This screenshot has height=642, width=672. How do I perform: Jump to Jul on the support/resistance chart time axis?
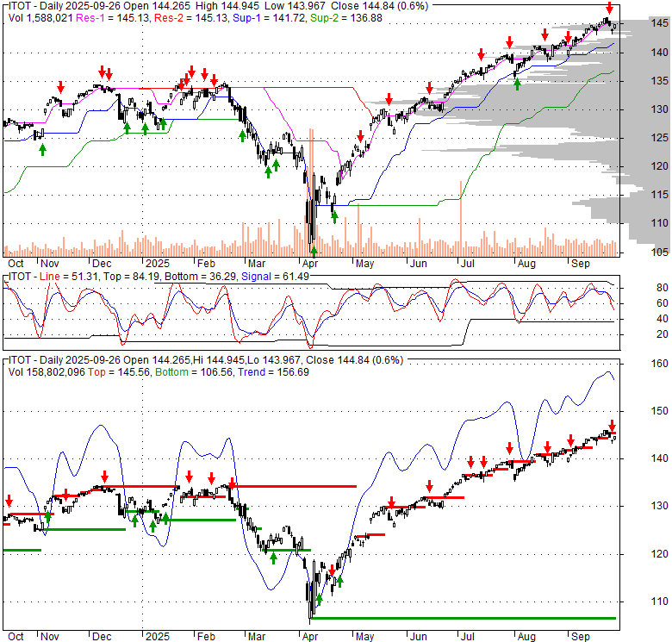467,263
